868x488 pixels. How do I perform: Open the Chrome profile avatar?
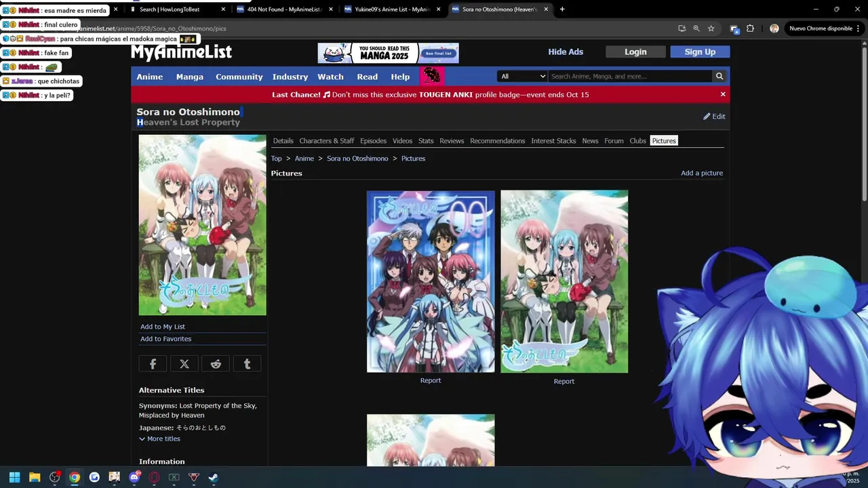click(774, 28)
